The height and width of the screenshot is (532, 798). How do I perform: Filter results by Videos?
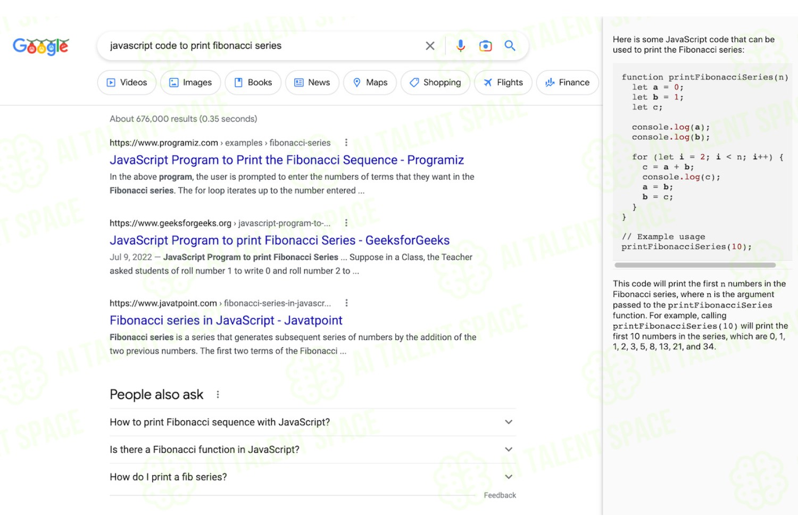click(127, 82)
